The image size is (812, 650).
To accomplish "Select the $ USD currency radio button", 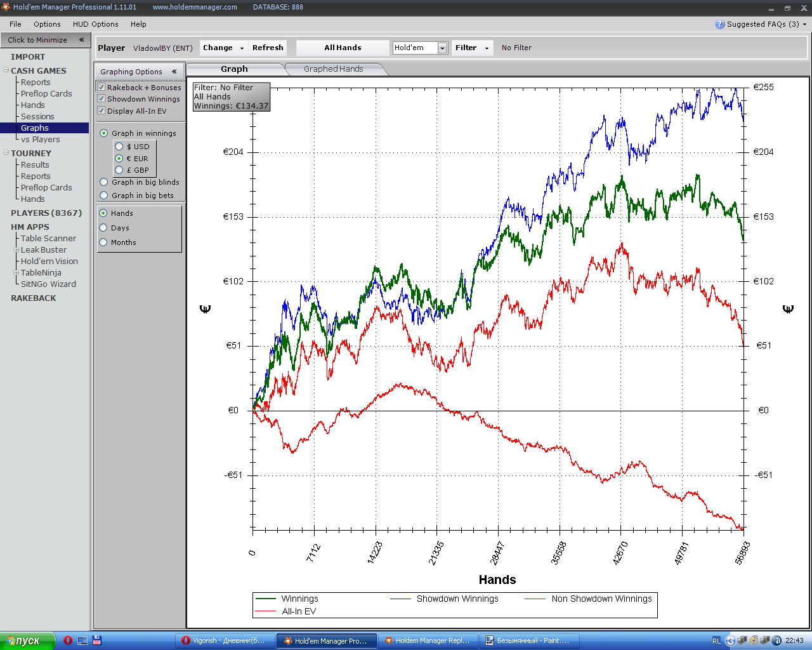I will (119, 147).
